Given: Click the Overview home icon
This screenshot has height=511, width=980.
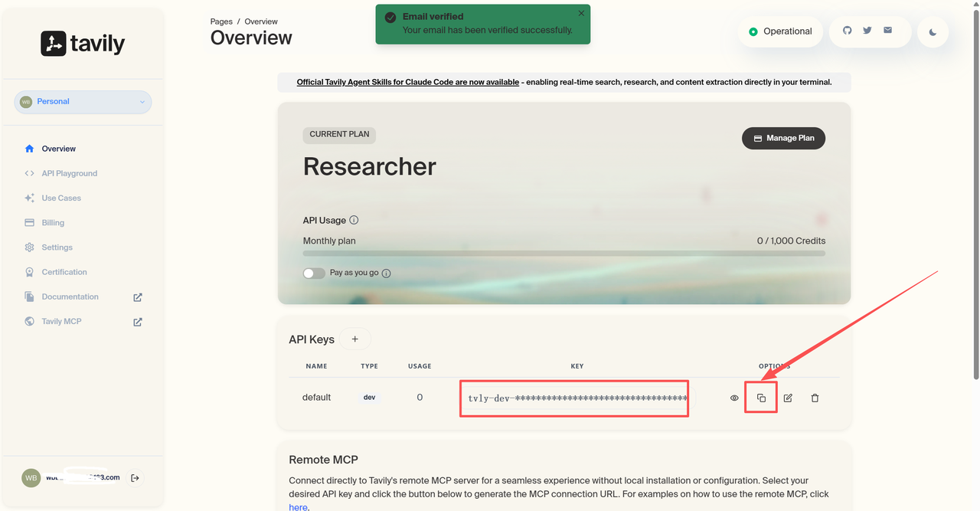Looking at the screenshot, I should click(x=29, y=149).
